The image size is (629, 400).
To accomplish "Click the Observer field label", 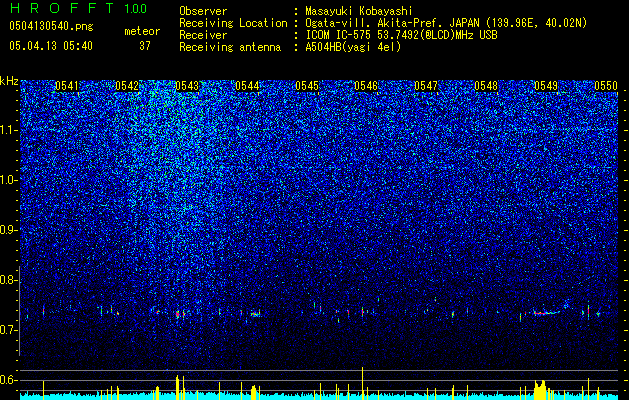I will [x=203, y=11].
